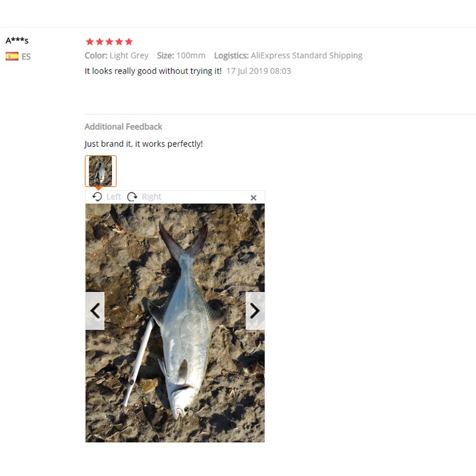Click the Additional Feedback heading
Viewport: 476px width, 476px height.
(123, 127)
